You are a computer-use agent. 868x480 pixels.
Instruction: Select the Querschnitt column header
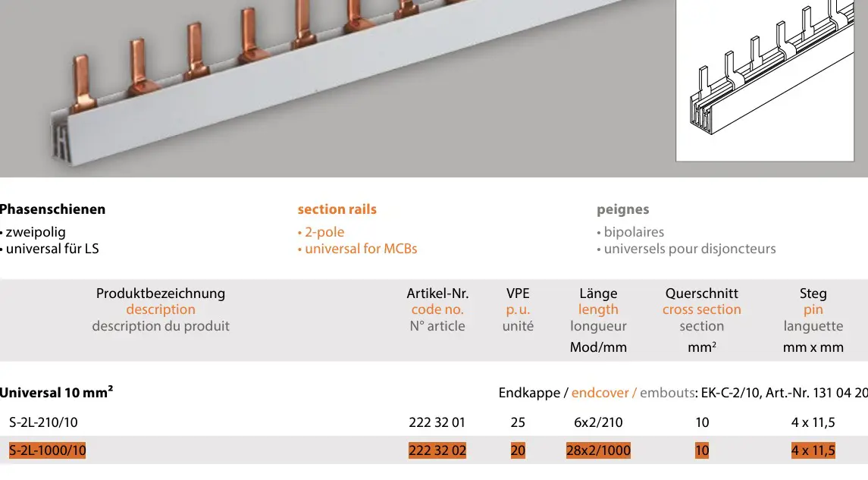[701, 293]
